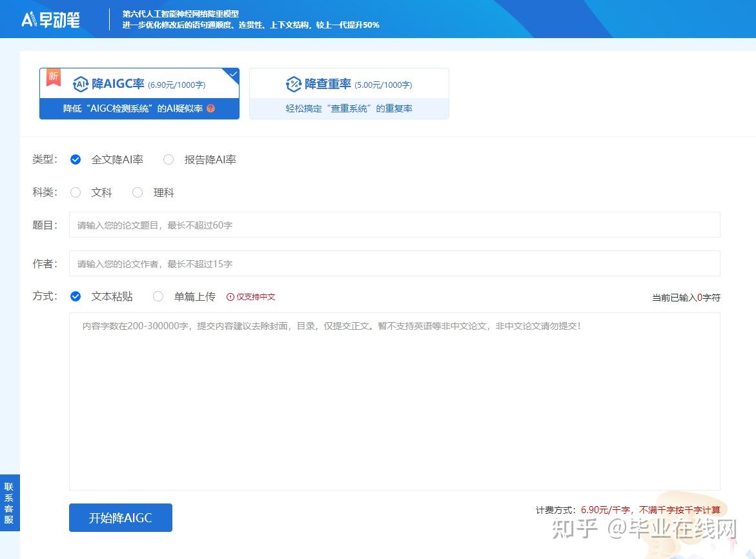Focus the 题目 paper title field
This screenshot has width=756, height=559.
point(394,225)
